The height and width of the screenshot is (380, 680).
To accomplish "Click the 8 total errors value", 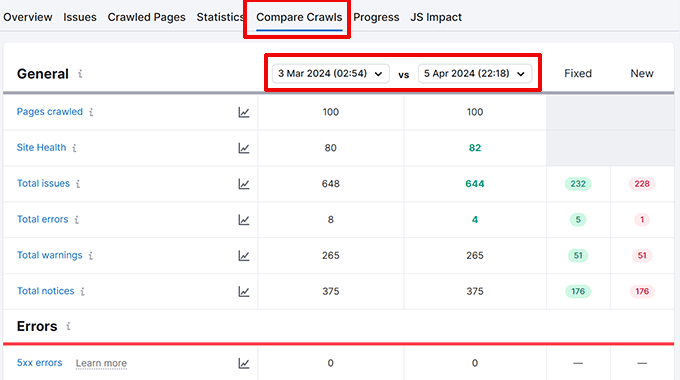I will click(330, 220).
